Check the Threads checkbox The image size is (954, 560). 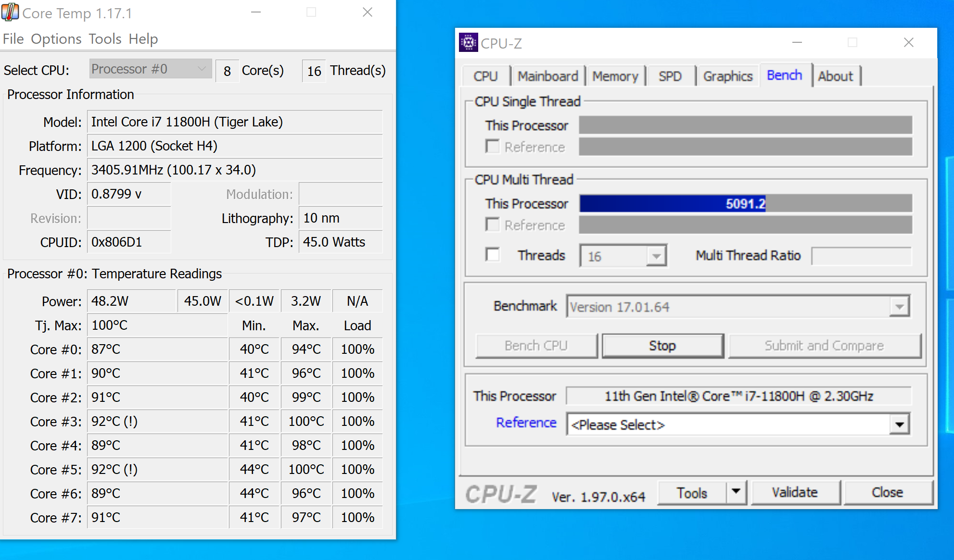[492, 254]
